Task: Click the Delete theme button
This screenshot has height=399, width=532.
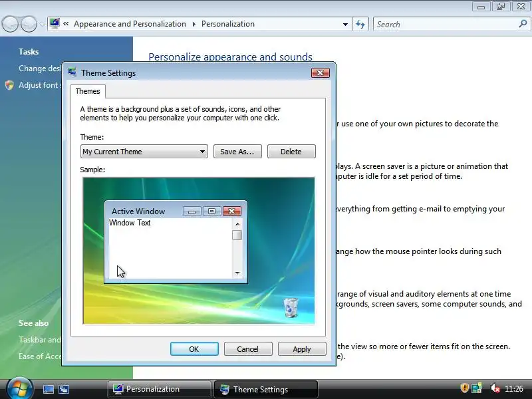Action: pyautogui.click(x=291, y=152)
